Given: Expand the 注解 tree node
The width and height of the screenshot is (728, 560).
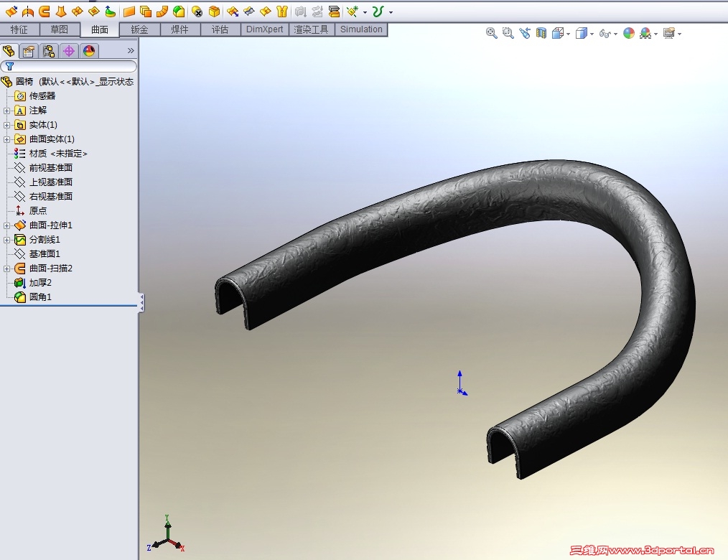Looking at the screenshot, I should (6, 111).
